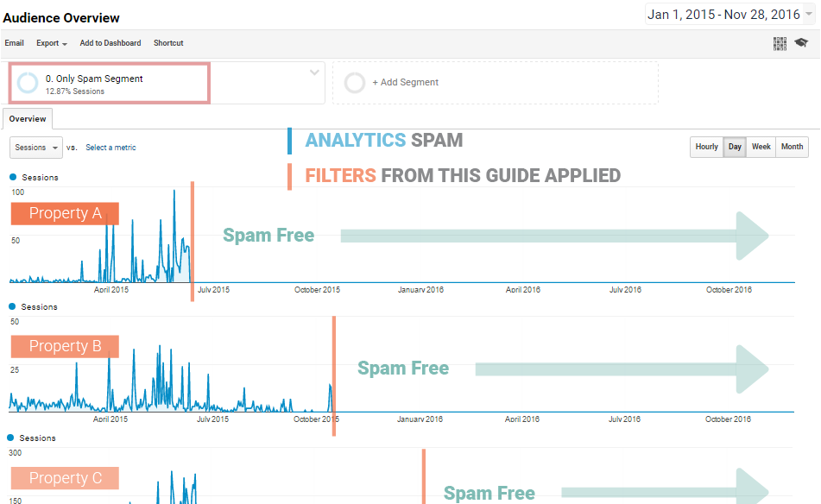
Task: Switch graph to Week view
Action: tap(761, 147)
